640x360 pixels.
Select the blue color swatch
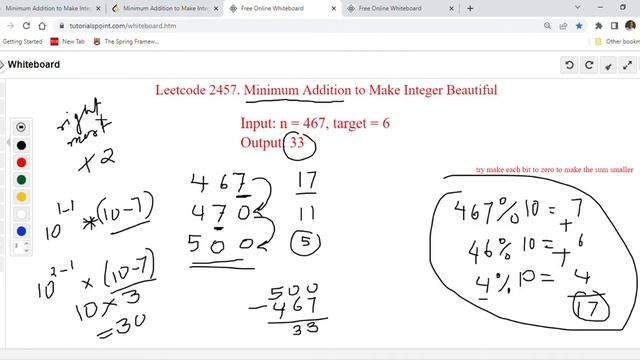point(21,231)
